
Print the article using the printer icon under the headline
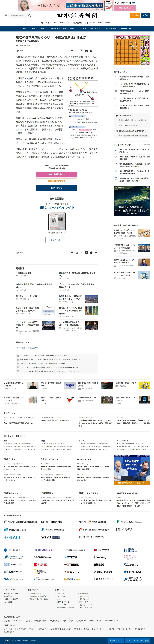(72, 51)
